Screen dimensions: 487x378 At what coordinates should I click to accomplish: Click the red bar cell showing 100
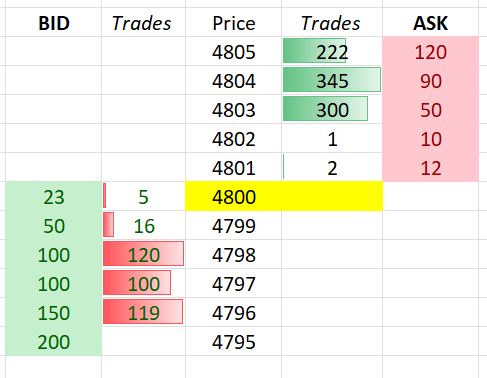[x=143, y=283]
